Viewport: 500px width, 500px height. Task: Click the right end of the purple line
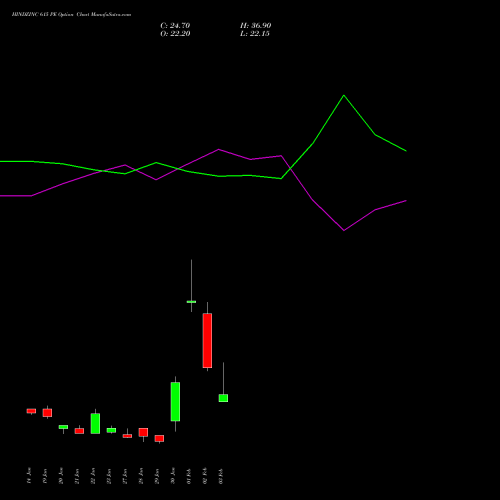pyautogui.click(x=406, y=201)
